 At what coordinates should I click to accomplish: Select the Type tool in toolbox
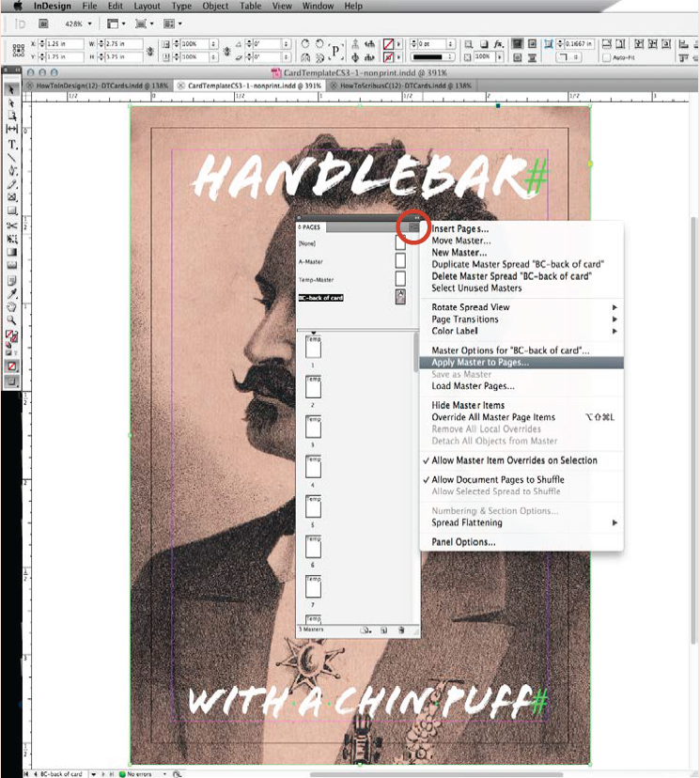(x=12, y=145)
